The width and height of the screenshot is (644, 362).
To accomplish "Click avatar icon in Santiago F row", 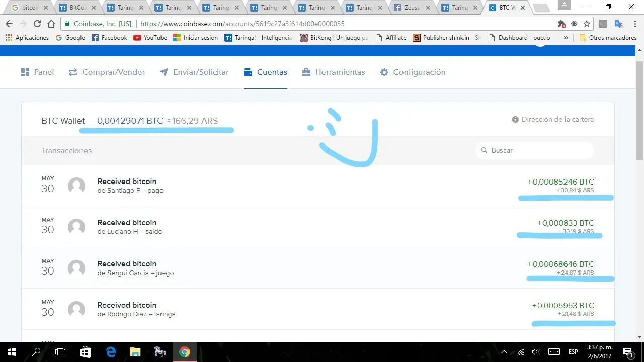I will click(x=76, y=186).
